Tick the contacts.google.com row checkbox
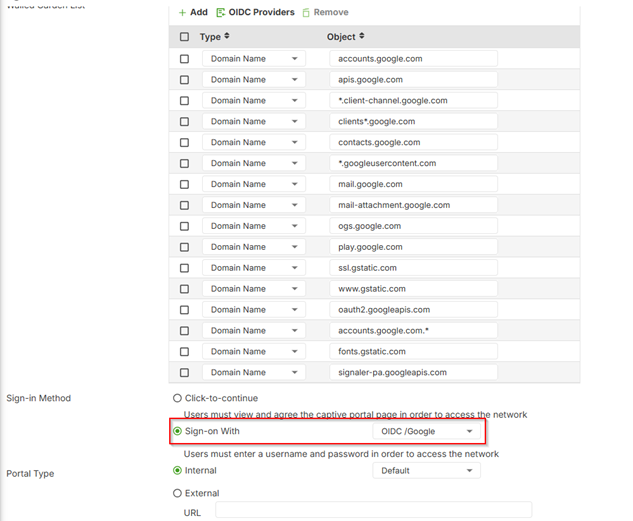The image size is (633, 521). click(184, 142)
